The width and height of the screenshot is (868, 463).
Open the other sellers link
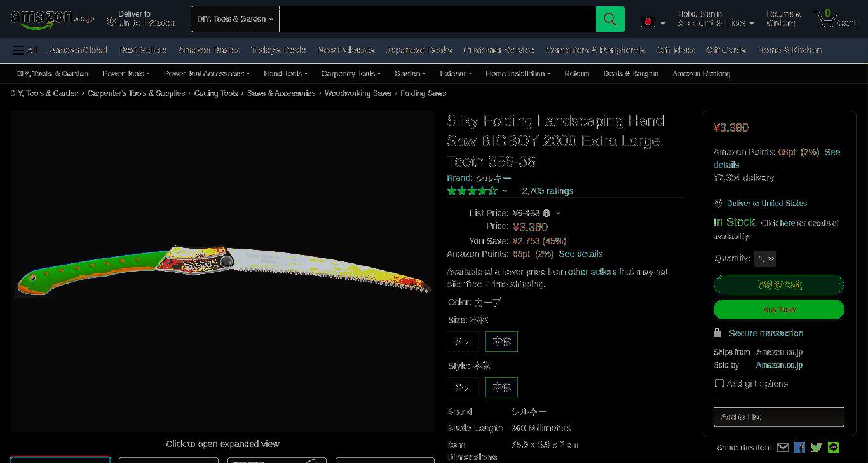pyautogui.click(x=592, y=272)
